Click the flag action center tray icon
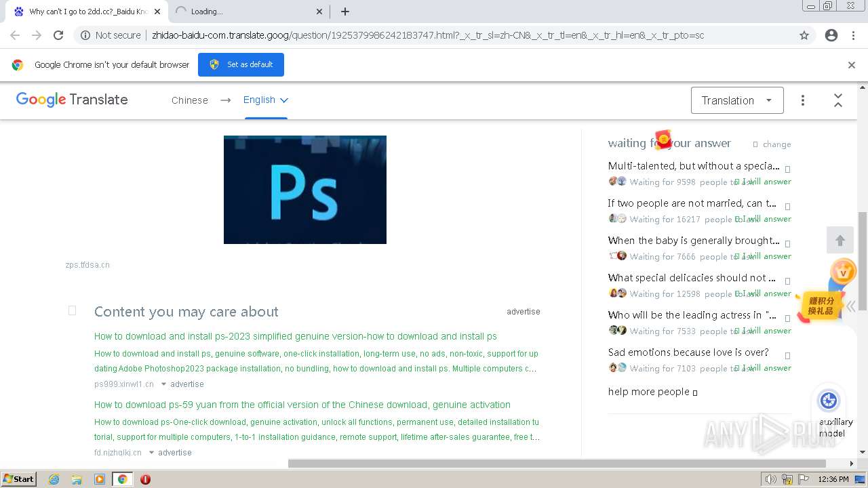Viewport: 868px width, 488px height. pos(804,479)
